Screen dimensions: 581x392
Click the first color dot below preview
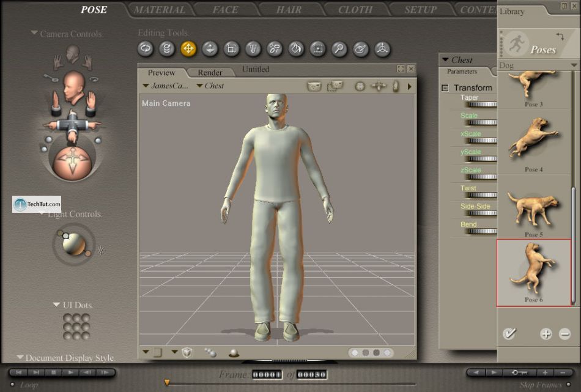pyautogui.click(x=355, y=353)
